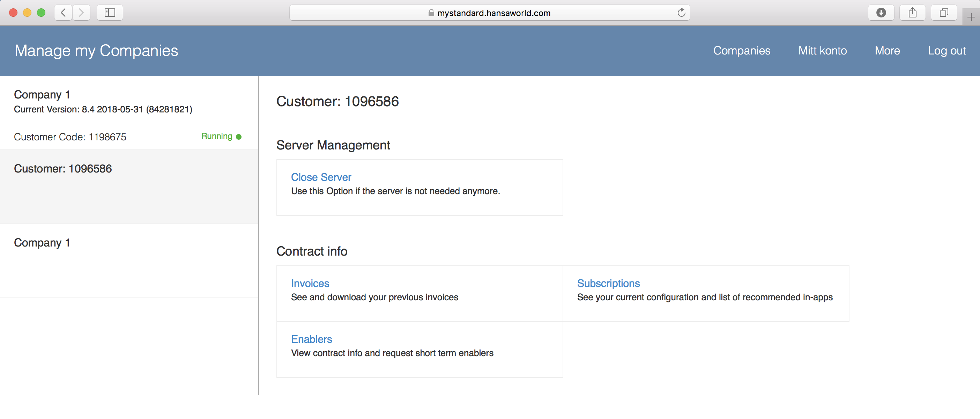Click 'See your current configuration' description

pyautogui.click(x=705, y=297)
